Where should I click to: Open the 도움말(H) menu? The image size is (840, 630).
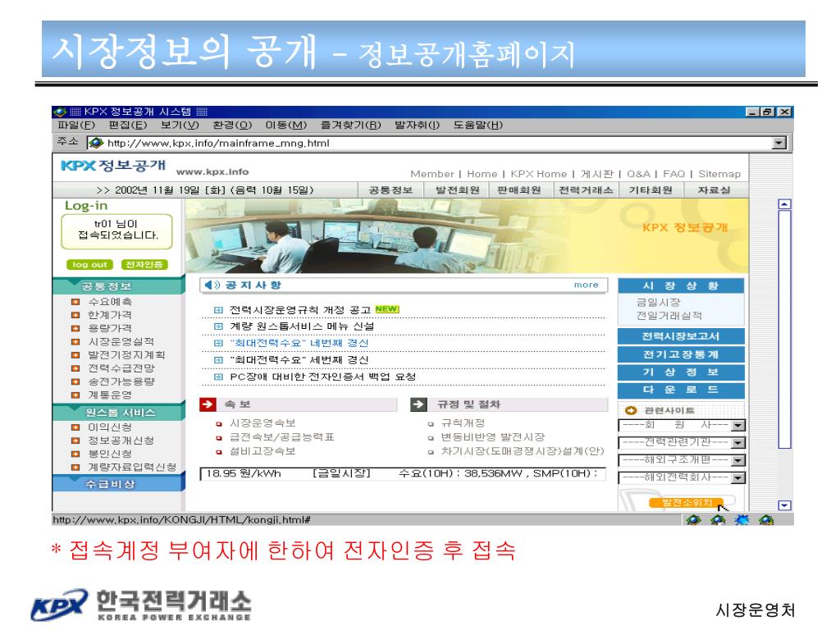click(478, 125)
